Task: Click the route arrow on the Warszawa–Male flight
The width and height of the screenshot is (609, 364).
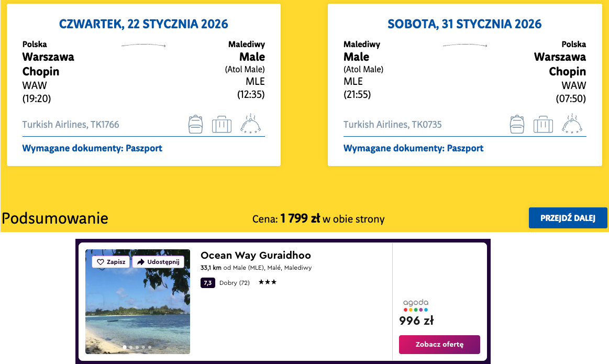Action: (x=143, y=46)
